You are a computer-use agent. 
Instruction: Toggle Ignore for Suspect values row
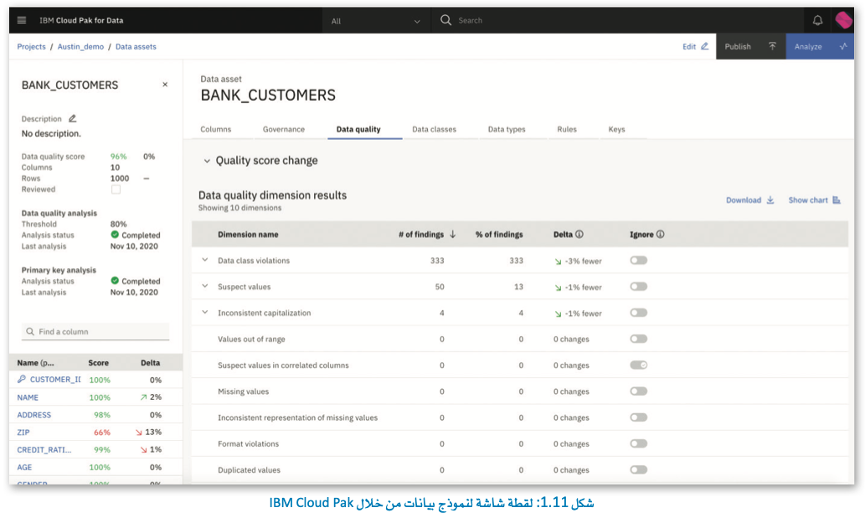pos(638,286)
